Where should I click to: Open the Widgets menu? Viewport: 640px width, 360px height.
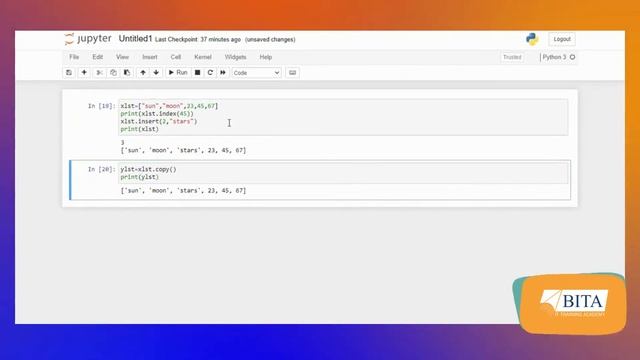[x=236, y=57]
